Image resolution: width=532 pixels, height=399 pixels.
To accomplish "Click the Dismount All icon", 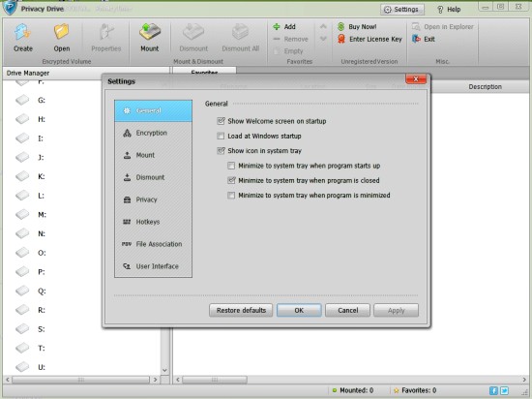I will pos(240,33).
